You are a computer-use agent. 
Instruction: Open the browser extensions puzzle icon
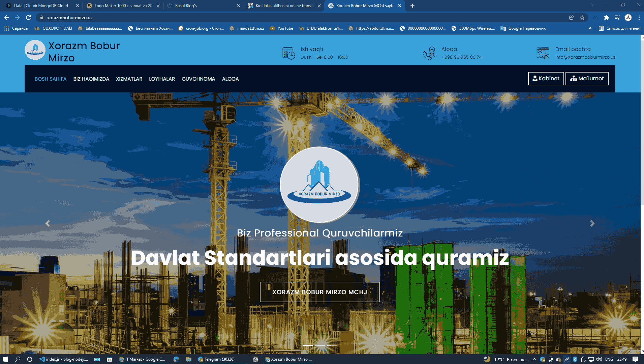(606, 18)
